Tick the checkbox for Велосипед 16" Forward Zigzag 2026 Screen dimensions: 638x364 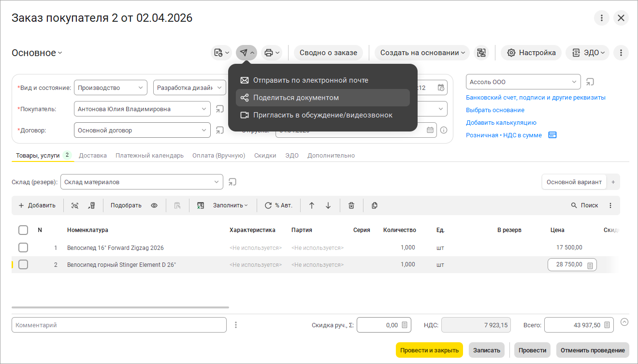(23, 248)
